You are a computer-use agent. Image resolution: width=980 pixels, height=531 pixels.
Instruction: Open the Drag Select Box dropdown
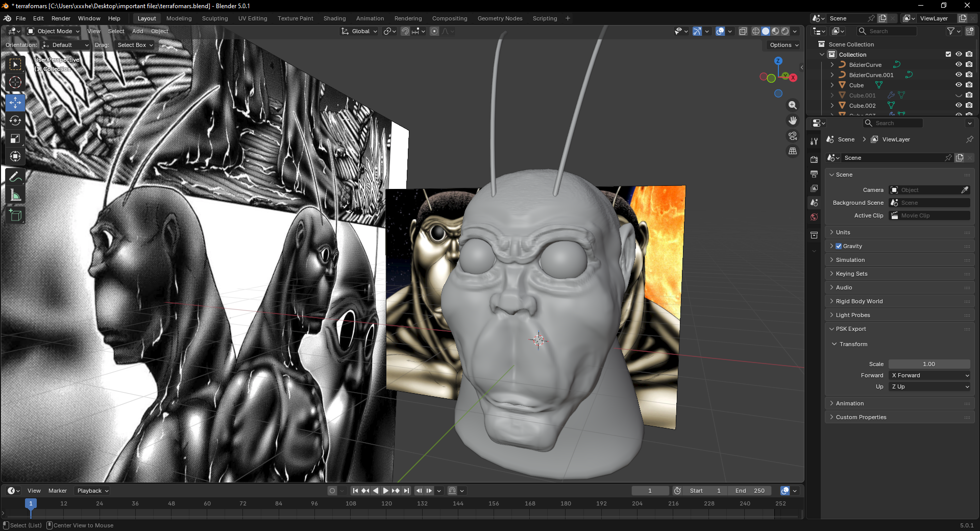(135, 45)
